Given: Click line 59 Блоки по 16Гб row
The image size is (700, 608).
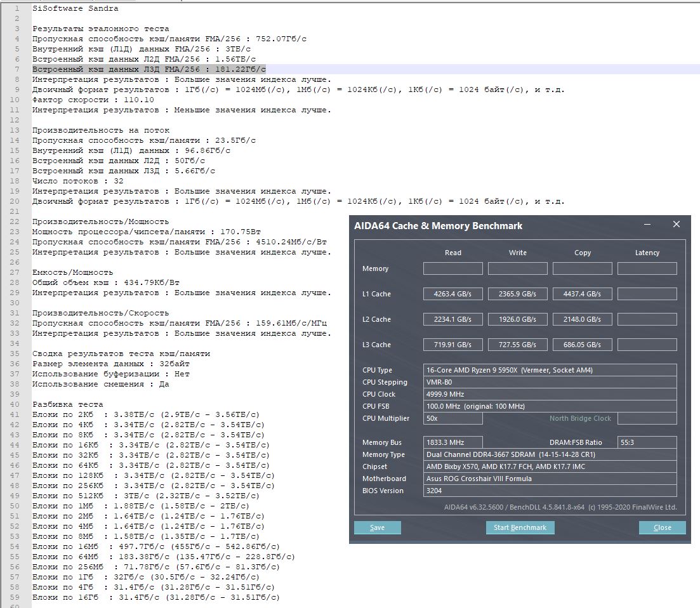Looking at the screenshot, I should click(156, 597).
